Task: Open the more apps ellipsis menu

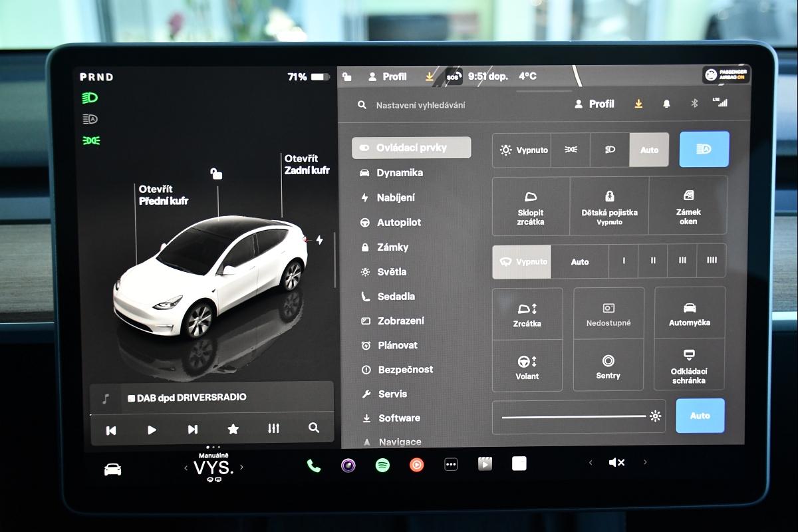Action: (x=451, y=465)
